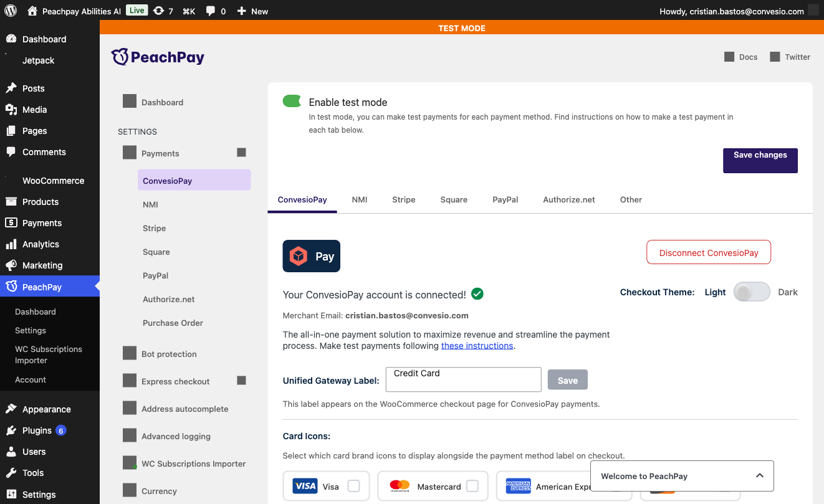
Task: Switch the Checkout Theme toggle to Dark
Action: [x=752, y=292]
